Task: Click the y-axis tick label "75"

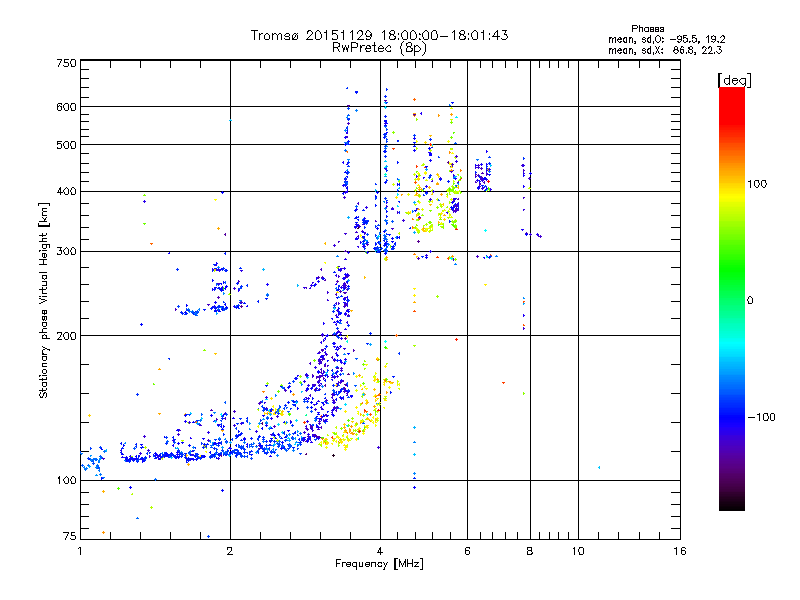Action: pyautogui.click(x=70, y=536)
